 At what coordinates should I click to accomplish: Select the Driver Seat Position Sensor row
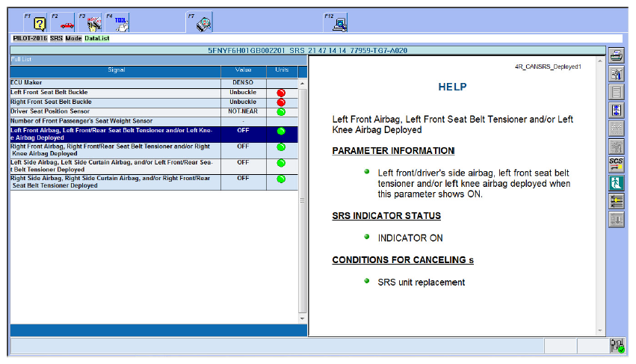pyautogui.click(x=154, y=111)
